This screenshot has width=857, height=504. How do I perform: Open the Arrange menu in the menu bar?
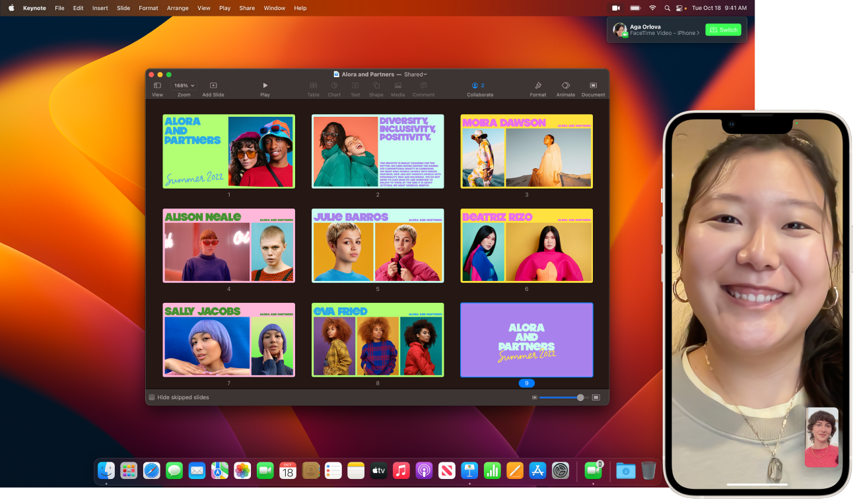[178, 8]
